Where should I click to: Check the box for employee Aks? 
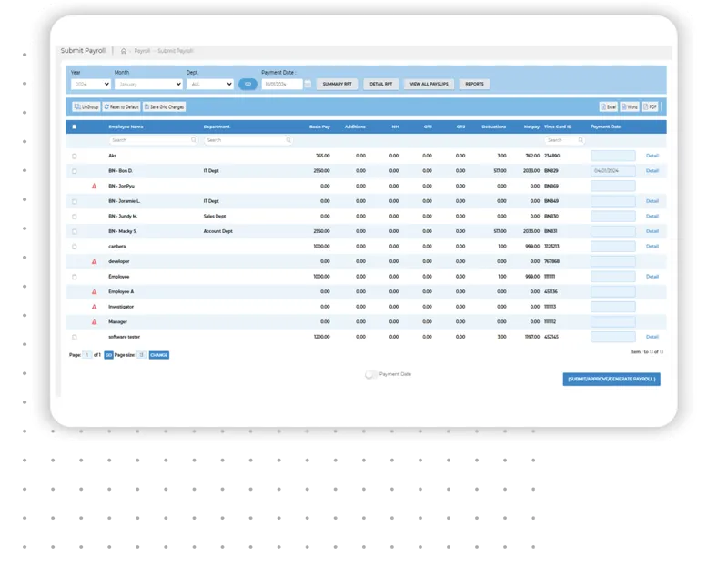pos(75,157)
